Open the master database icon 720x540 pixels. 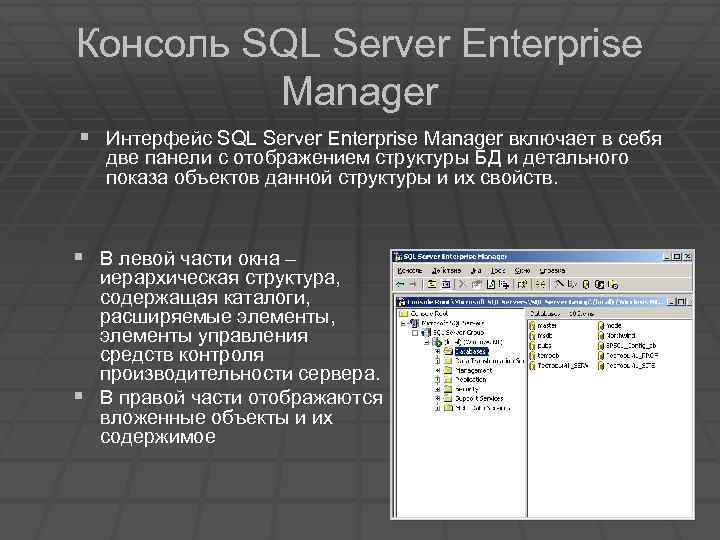(532, 326)
